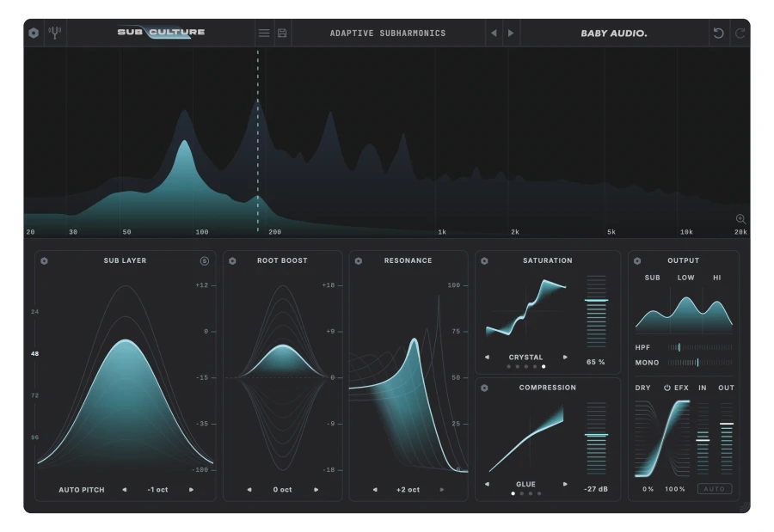Viewport: 774px width, 532px height.
Task: Toggle the EFX power icon
Action: (x=666, y=388)
